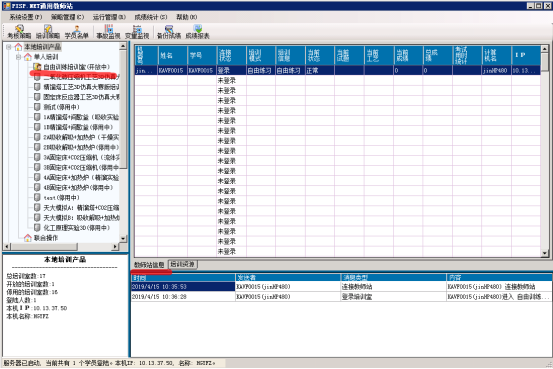This screenshot has height=369, width=553.
Task: Open the 学员名单 student list
Action: (77, 32)
